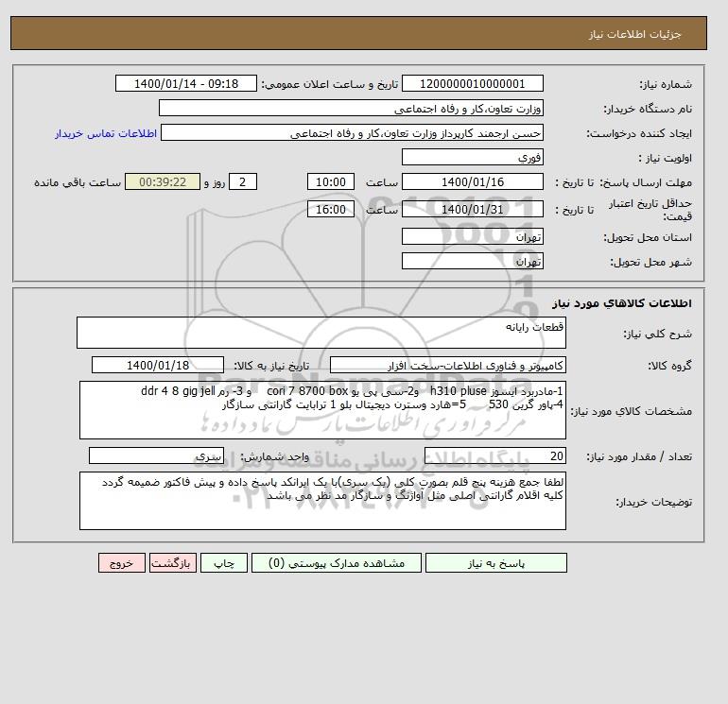
Task: Click need date field 1400/01/18
Action: 158,365
